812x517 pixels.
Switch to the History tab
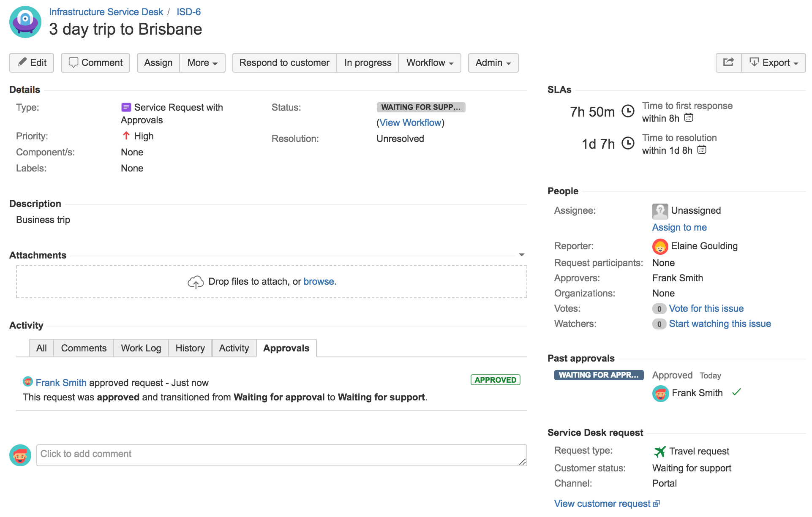point(190,348)
